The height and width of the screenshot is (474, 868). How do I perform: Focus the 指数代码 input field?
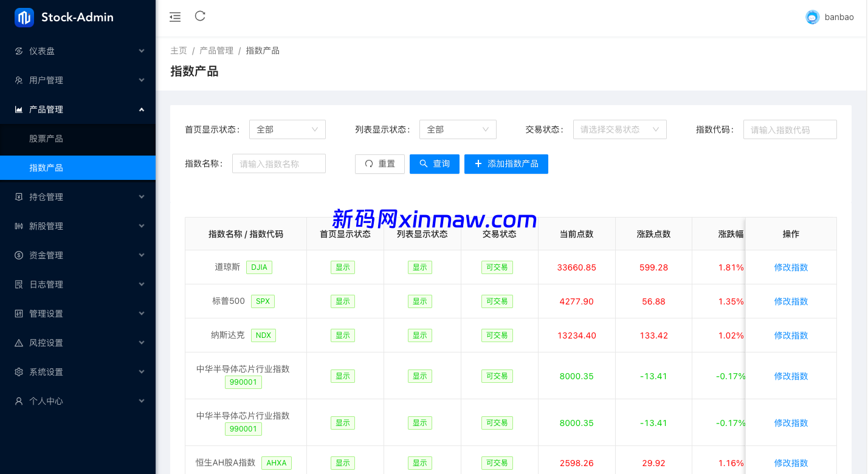790,129
